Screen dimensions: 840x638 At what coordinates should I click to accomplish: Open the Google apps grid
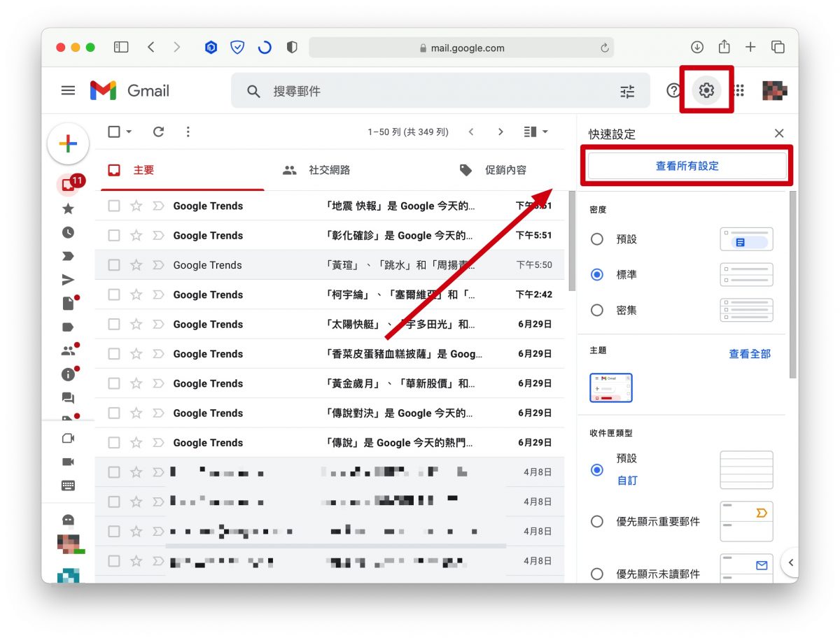739,90
